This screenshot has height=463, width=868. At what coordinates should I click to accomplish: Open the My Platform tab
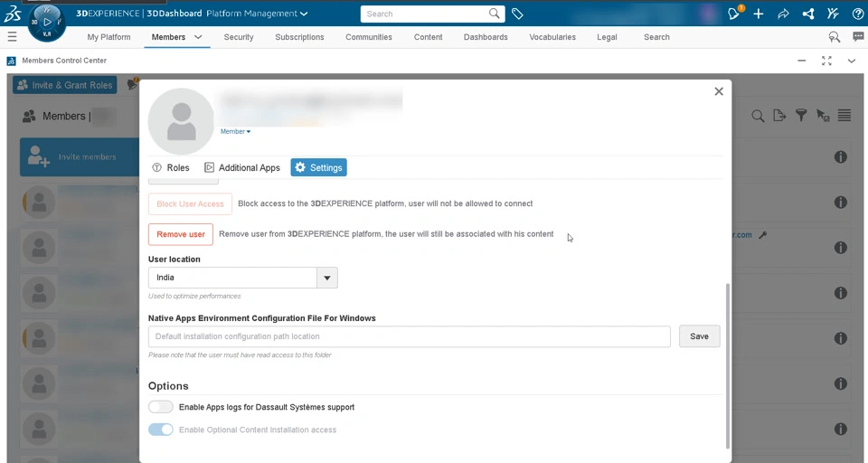pos(109,37)
